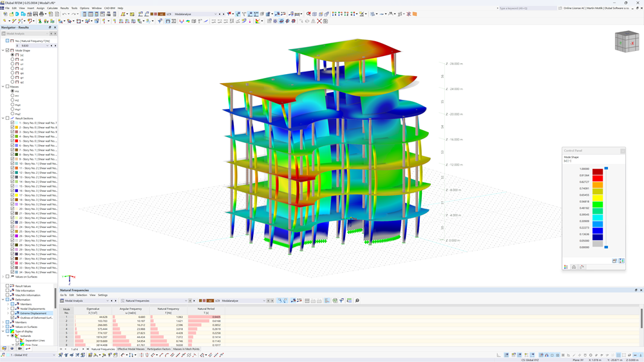The height and width of the screenshot is (362, 644).
Task: Click the red X delete icon in the second toolbar
Action: pos(319,21)
